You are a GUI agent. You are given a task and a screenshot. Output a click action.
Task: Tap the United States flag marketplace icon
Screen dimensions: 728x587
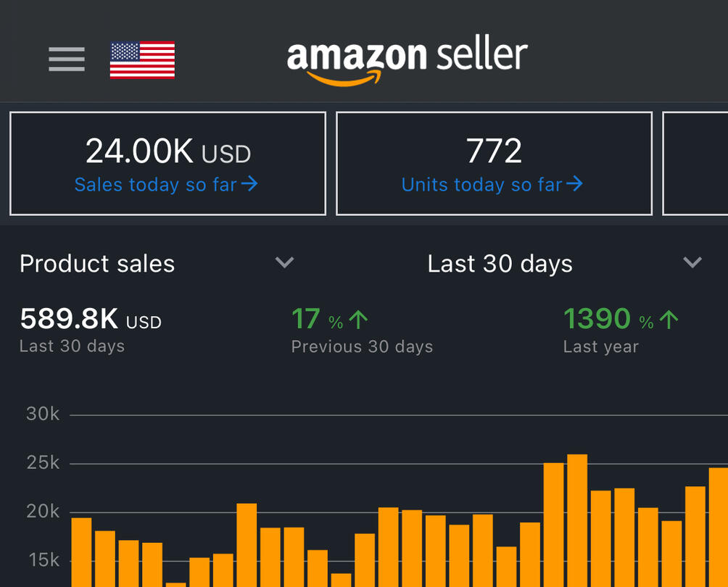[x=142, y=59]
